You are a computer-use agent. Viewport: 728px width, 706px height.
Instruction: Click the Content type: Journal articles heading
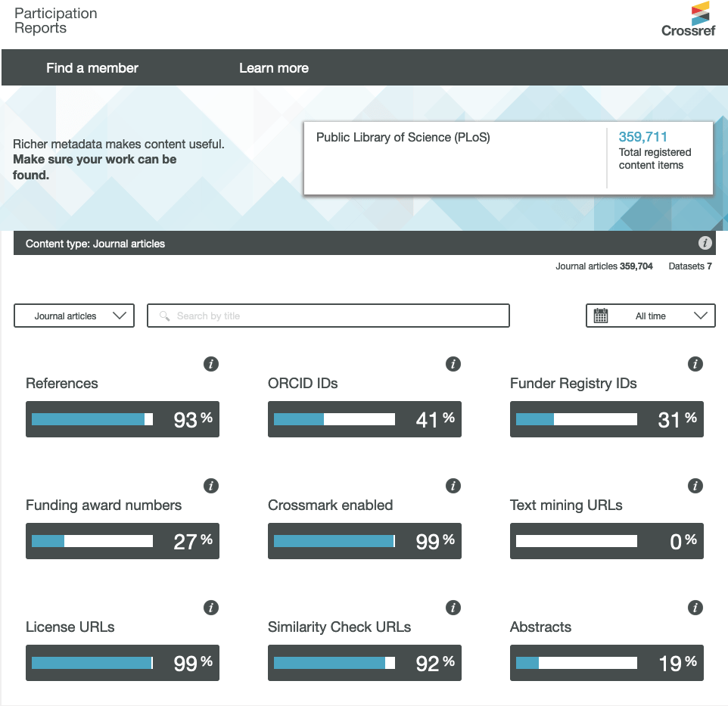(95, 244)
